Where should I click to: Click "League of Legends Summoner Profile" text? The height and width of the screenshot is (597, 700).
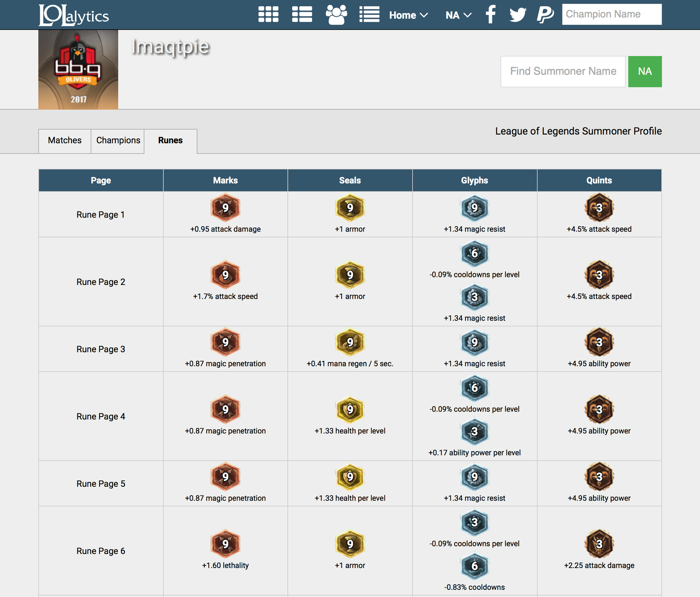click(578, 131)
